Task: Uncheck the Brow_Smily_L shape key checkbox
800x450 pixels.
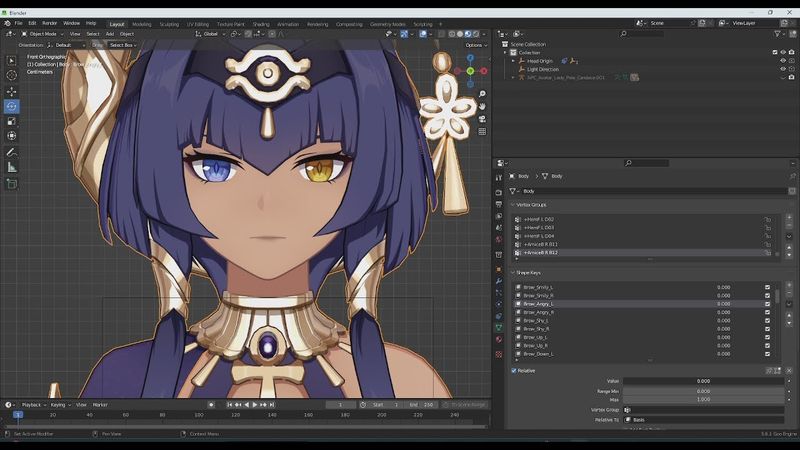Action: tap(767, 287)
